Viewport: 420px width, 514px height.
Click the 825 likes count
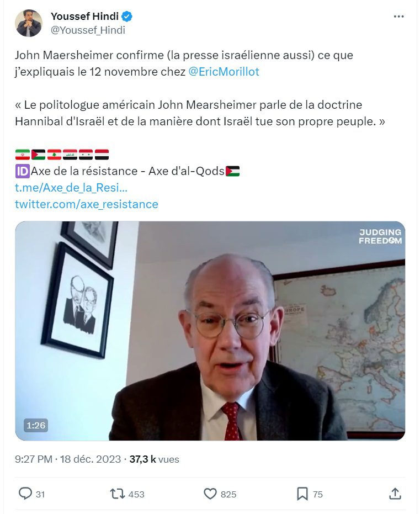228,494
